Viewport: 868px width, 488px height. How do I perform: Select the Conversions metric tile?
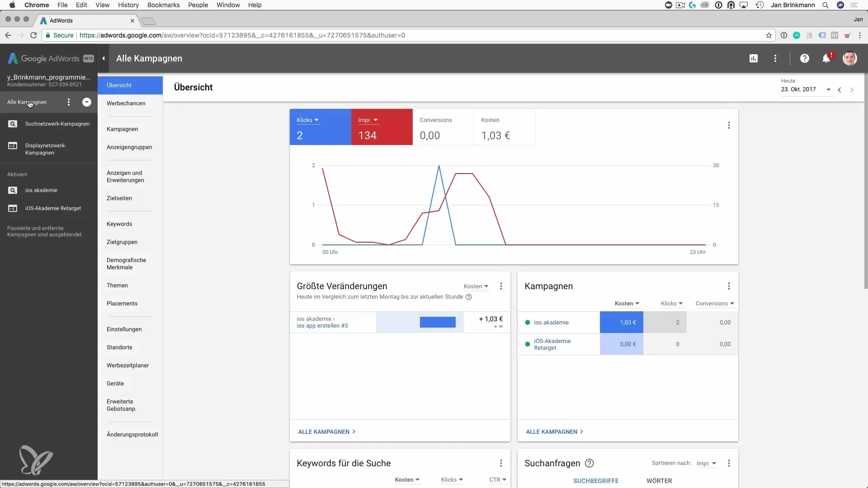tap(443, 127)
